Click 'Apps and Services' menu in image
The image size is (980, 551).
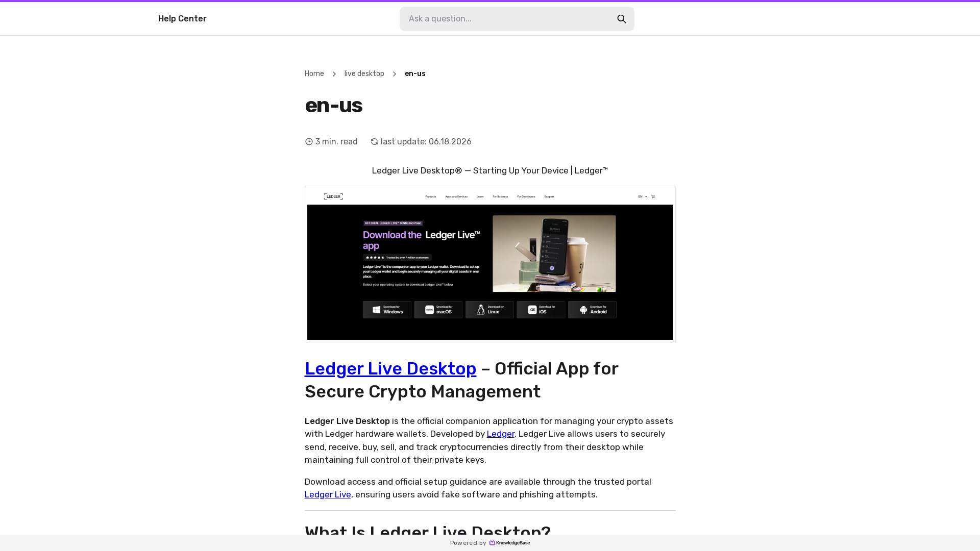click(456, 196)
